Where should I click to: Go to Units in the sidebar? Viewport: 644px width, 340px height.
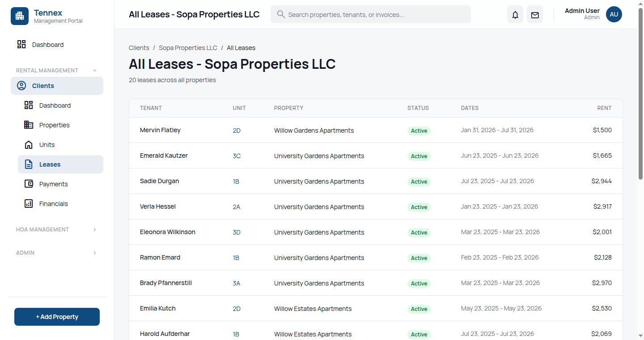tap(47, 145)
